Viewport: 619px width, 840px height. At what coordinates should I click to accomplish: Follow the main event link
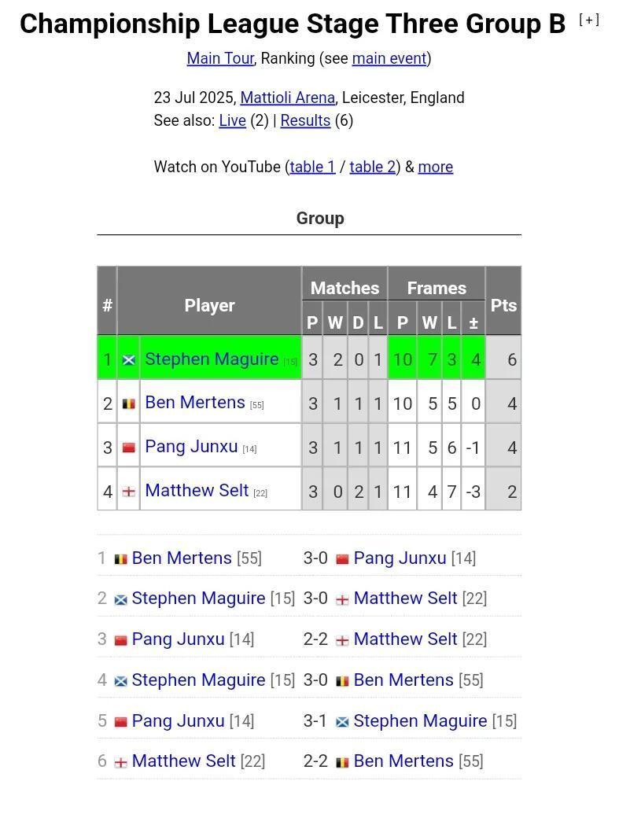(x=389, y=58)
